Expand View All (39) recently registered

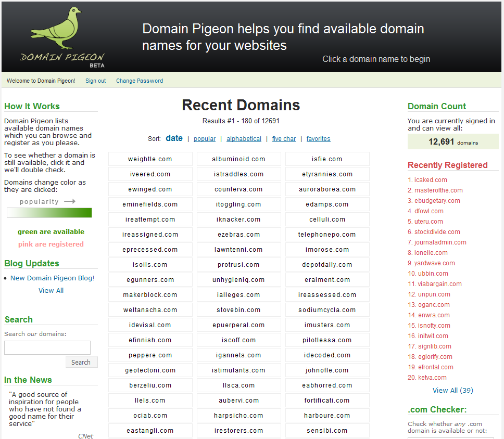click(x=452, y=390)
